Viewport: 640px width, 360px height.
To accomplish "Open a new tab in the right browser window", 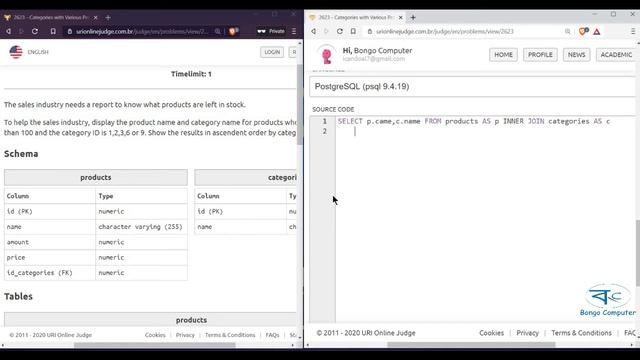I will pyautogui.click(x=413, y=18).
